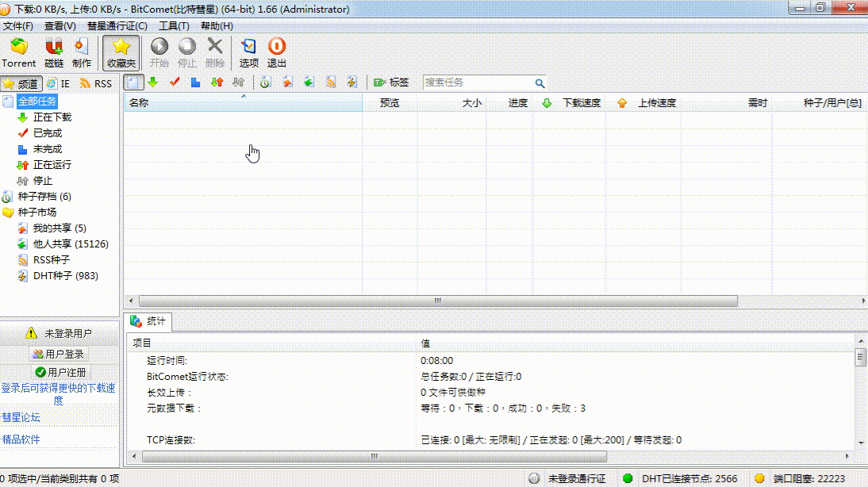Open the 彗星论坛 link
The image size is (868, 487).
click(x=21, y=417)
